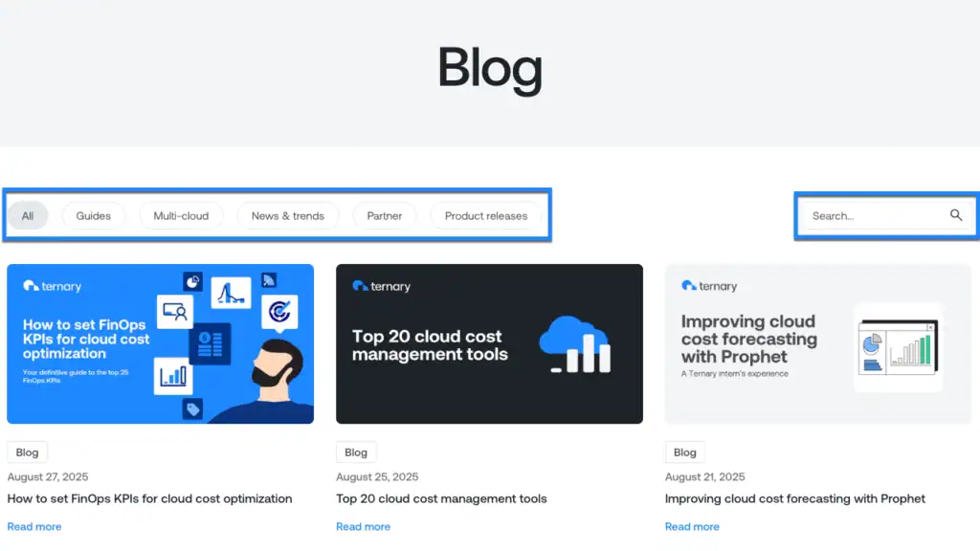
Task: Select the News & trends category
Action: pos(287,215)
